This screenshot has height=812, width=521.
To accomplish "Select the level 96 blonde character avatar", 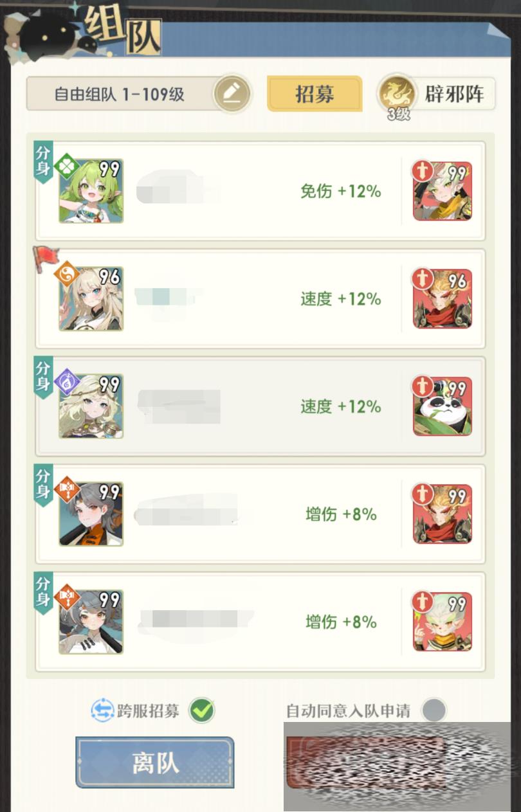I will click(x=91, y=299).
